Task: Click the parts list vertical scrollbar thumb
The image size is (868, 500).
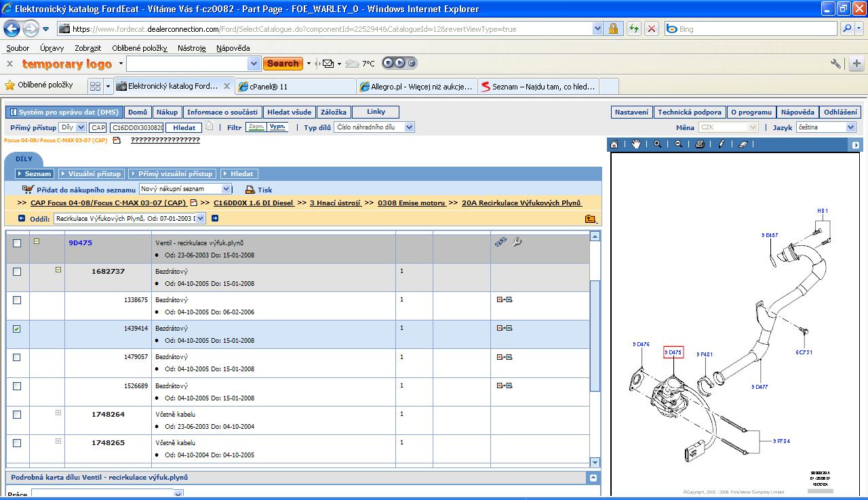Action: [595, 335]
